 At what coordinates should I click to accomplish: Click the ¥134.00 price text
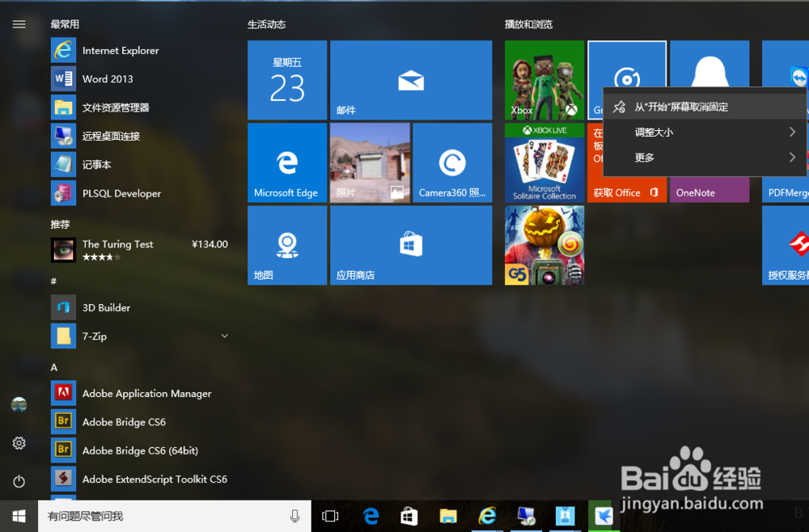coord(210,244)
